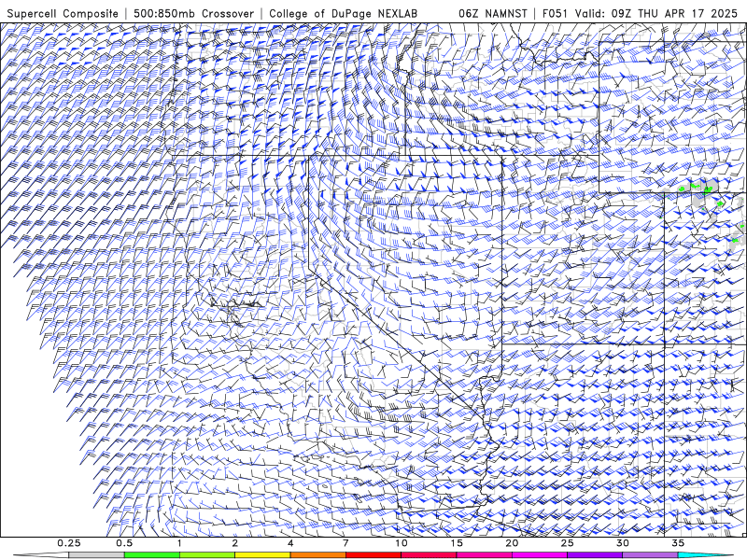Select the orange color bar segment
747x560 pixels.
pyautogui.click(x=317, y=555)
